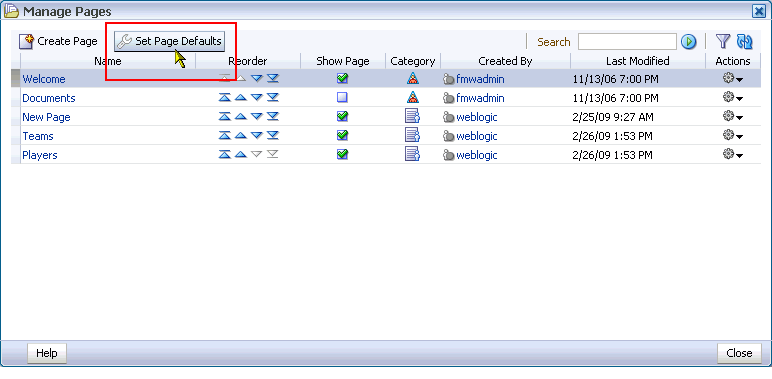772x379 pixels.
Task: Click the Close button at bottom
Action: click(x=739, y=353)
